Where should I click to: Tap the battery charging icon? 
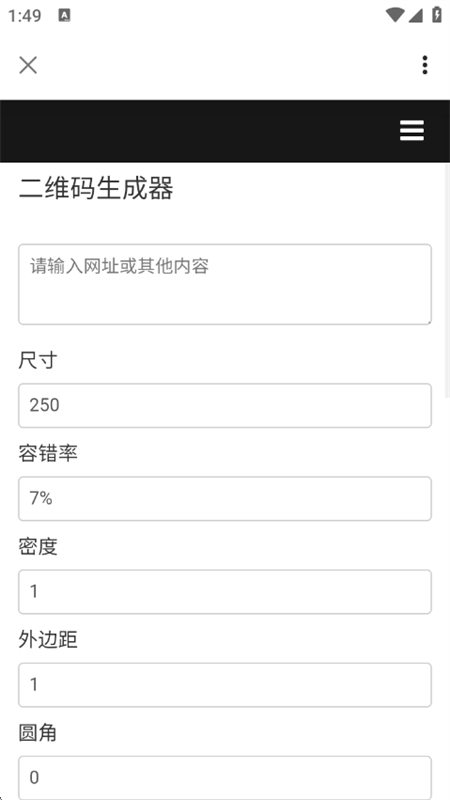437,15
